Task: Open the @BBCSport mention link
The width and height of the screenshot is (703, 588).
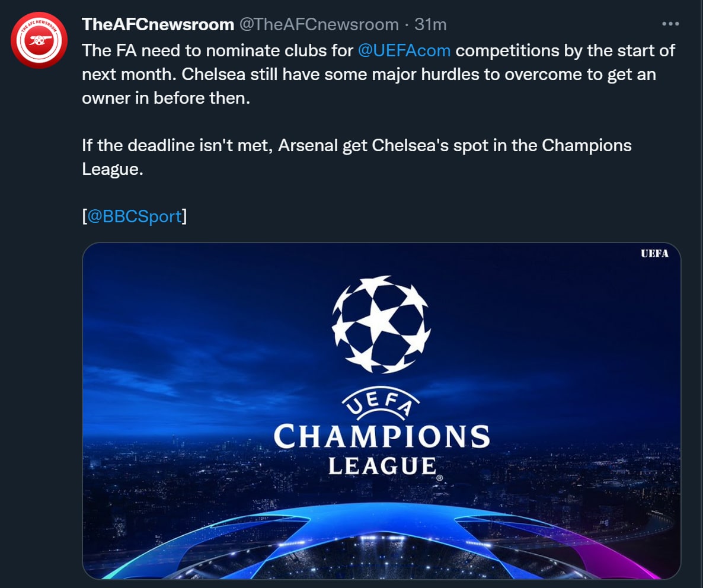Action: click(x=135, y=216)
